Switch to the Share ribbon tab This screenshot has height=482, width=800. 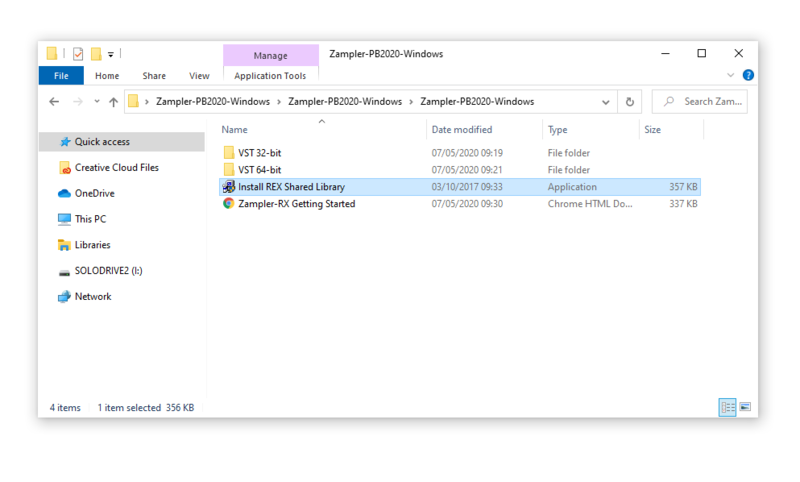154,75
